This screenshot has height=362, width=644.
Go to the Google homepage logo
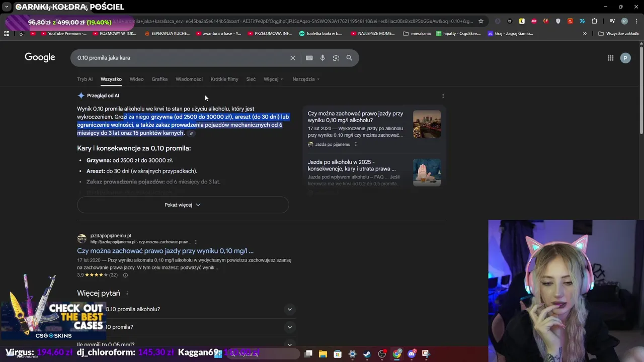(x=40, y=57)
